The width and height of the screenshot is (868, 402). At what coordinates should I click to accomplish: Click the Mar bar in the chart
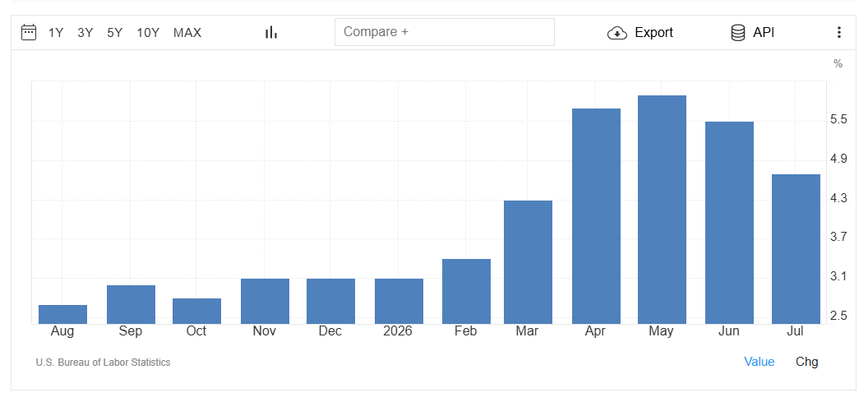click(x=528, y=262)
